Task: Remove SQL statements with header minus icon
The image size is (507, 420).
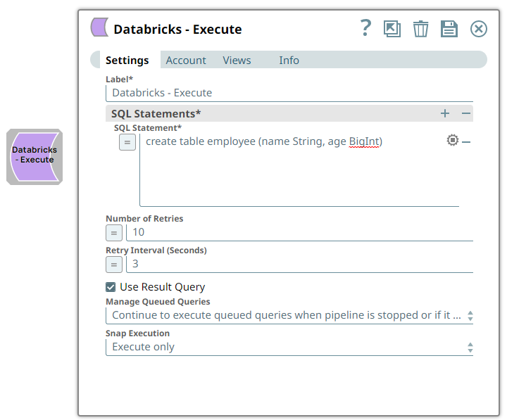Action: (x=466, y=113)
